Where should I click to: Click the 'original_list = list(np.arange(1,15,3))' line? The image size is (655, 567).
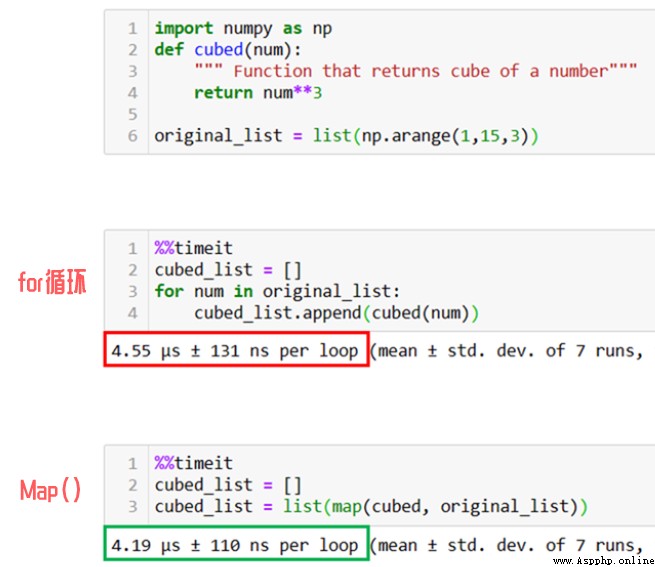pos(346,136)
